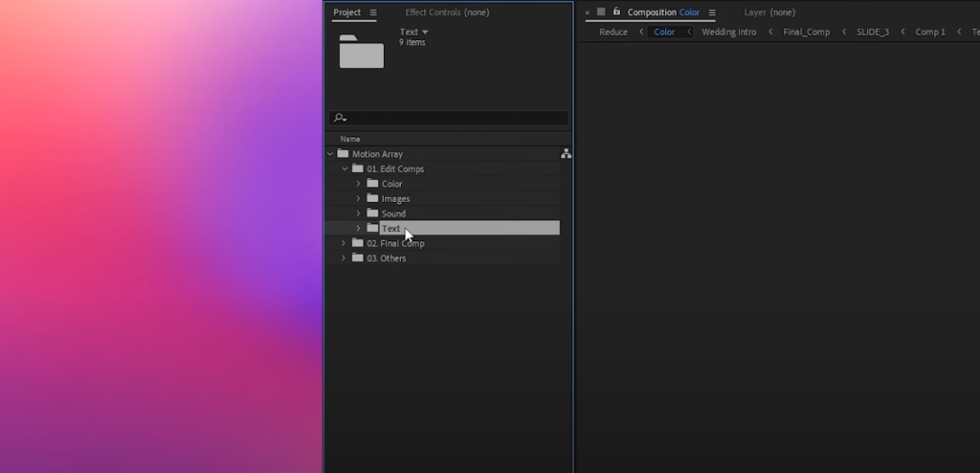Click the search magnifier icon in Project panel
Viewport: 980px width, 473px height.
tap(339, 118)
